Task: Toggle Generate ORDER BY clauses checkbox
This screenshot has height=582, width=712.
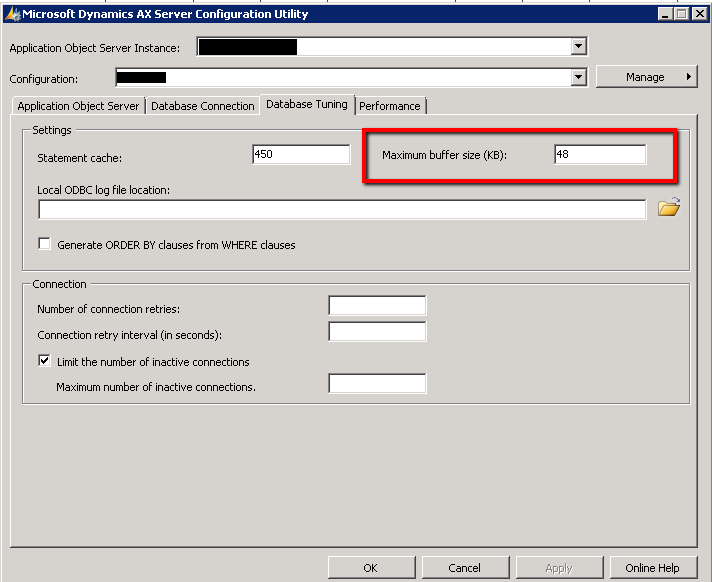Action: tap(44, 244)
